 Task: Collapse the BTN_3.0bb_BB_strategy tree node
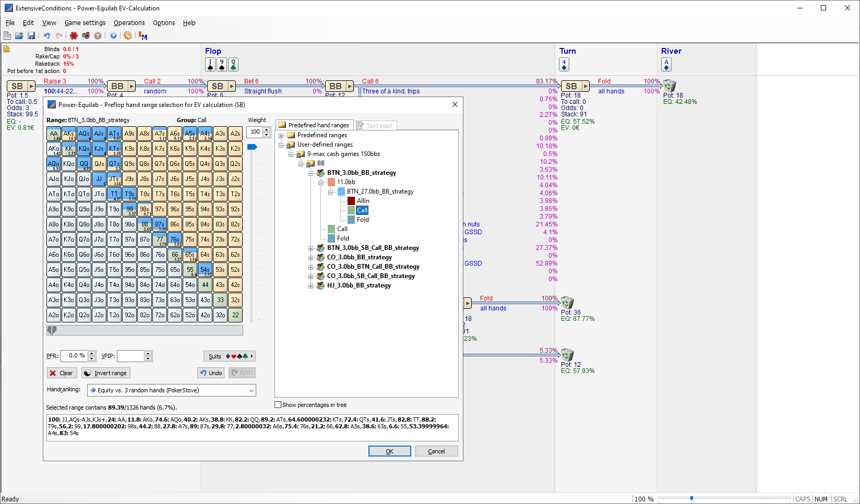pos(311,173)
